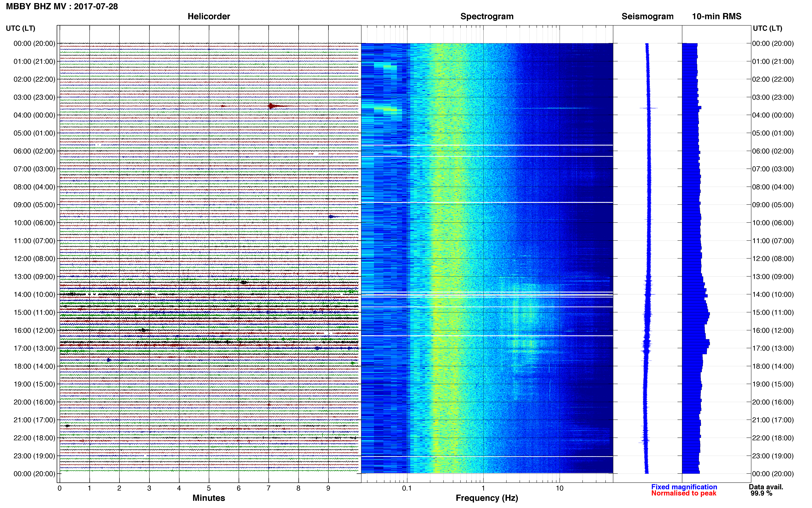Click '10:00 (06:00)' on the right time axis

point(773,223)
